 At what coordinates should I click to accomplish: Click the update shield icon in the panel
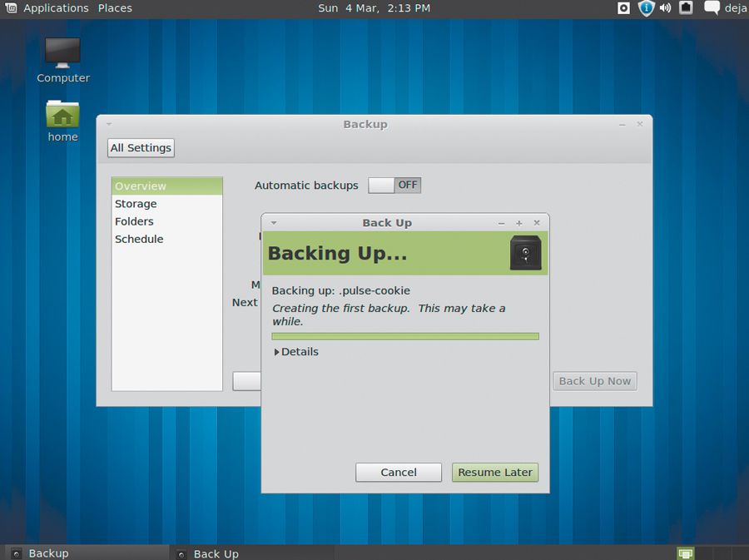pyautogui.click(x=646, y=8)
